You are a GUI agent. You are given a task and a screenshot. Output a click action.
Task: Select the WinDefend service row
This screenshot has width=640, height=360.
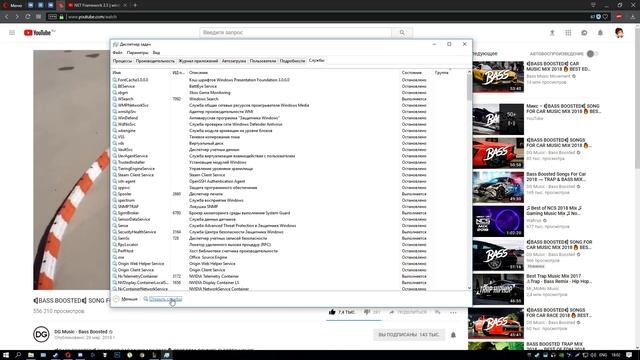pyautogui.click(x=289, y=118)
